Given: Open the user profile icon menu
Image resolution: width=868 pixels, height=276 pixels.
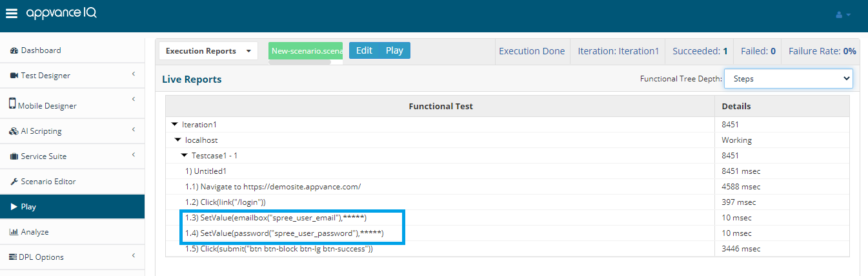Looking at the screenshot, I should (x=843, y=14).
